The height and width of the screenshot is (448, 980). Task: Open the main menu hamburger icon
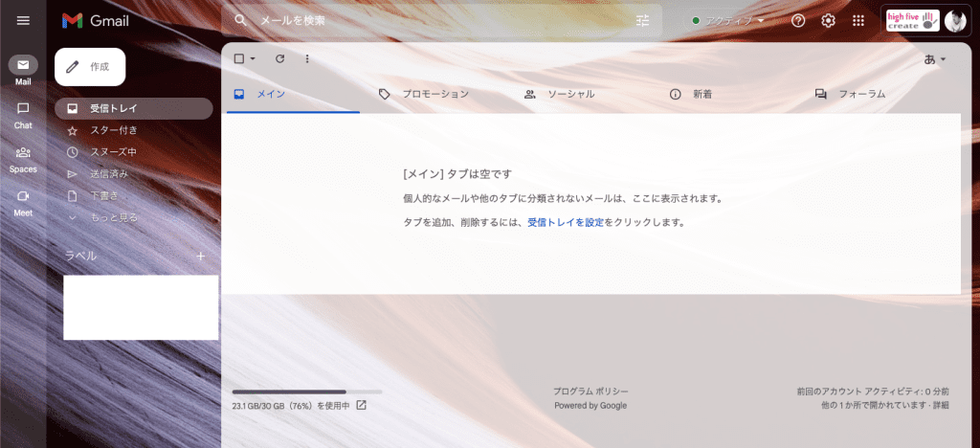[23, 20]
